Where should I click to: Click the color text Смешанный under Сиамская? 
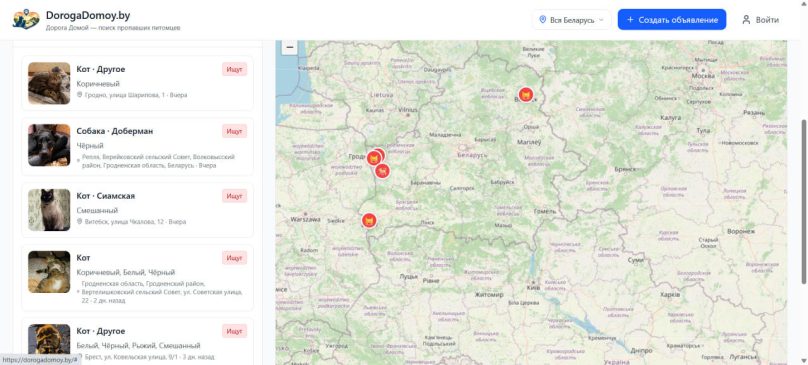(x=97, y=210)
